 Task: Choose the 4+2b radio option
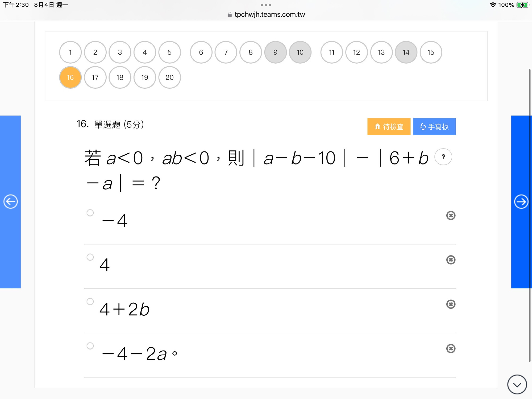pos(90,301)
